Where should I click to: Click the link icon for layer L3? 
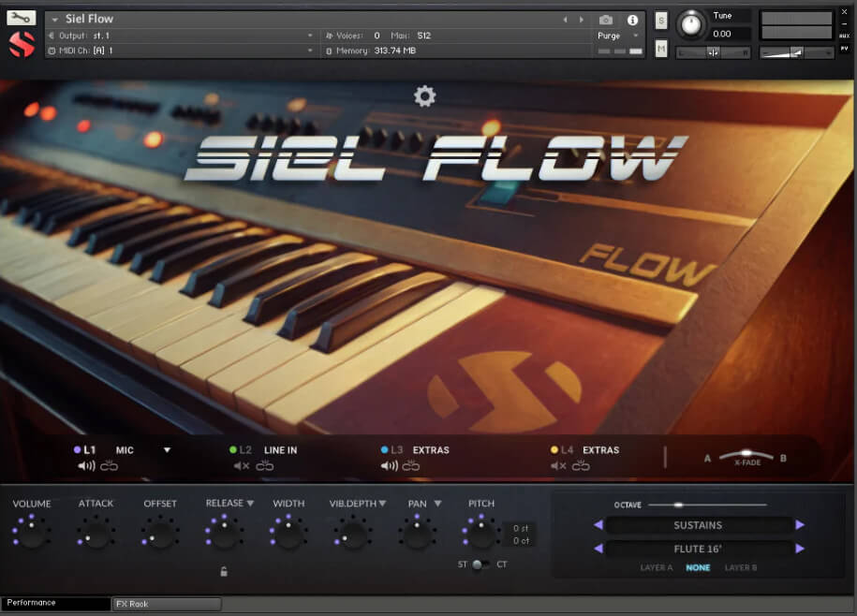[x=411, y=466]
